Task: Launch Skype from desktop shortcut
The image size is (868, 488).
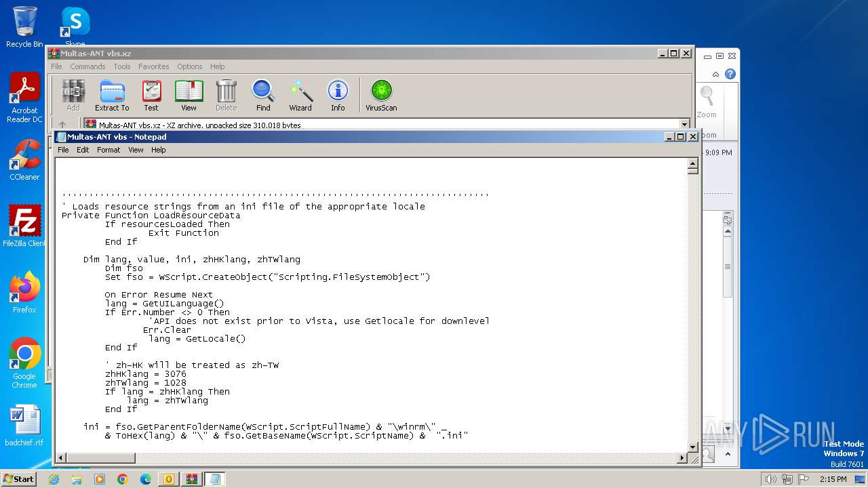Action: click(x=75, y=27)
